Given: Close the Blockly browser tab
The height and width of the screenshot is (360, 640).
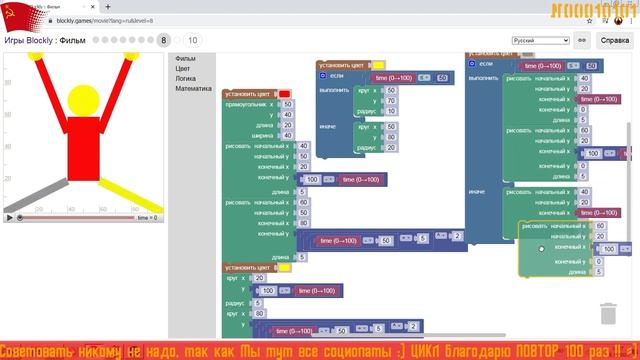Looking at the screenshot, I should point(93,7).
